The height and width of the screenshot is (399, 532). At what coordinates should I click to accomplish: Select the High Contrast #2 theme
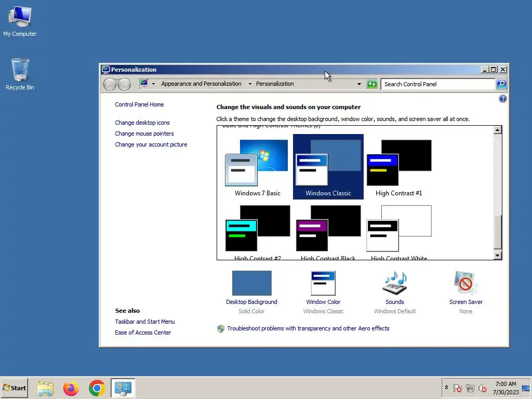click(258, 232)
